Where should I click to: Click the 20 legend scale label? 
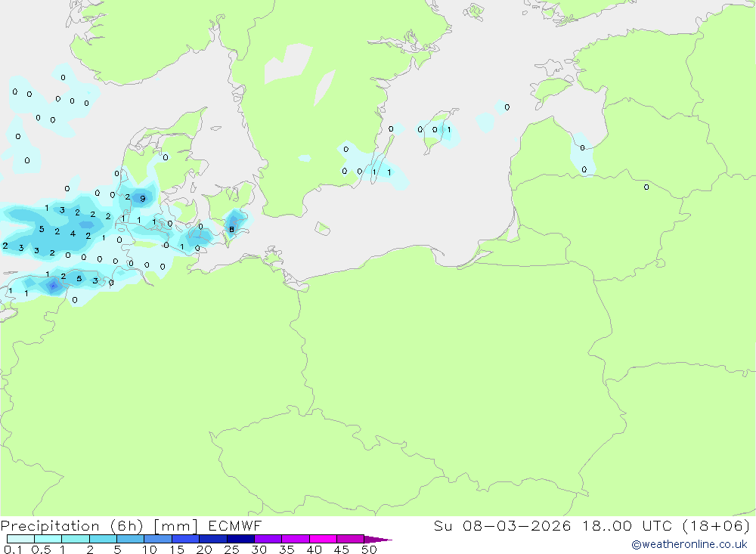204,549
